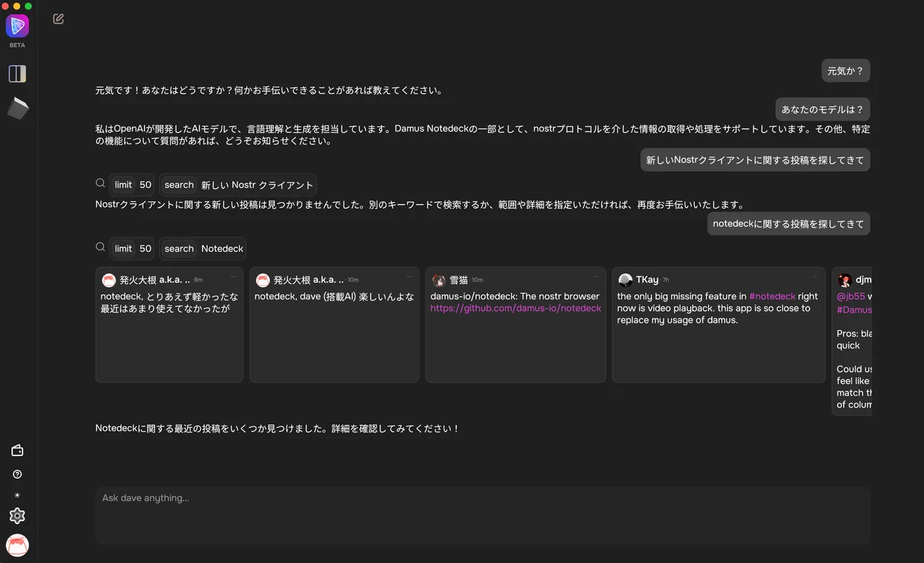Click the 8m timestamp on the first note

[199, 280]
